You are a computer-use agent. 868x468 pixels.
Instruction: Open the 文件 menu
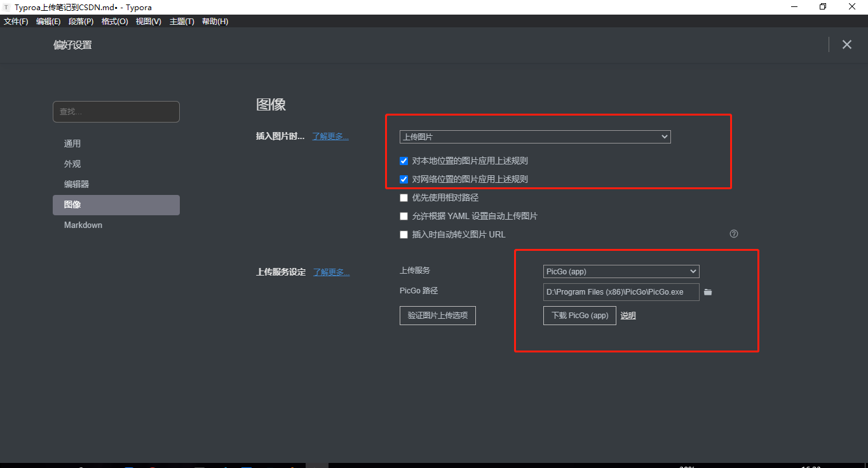[16, 21]
